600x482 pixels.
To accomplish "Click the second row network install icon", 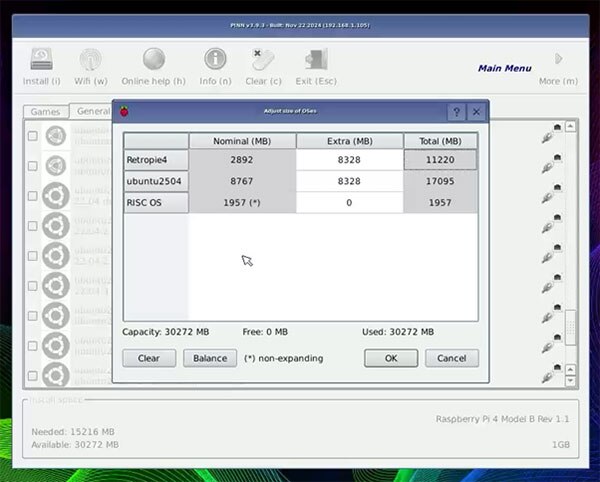I will click(x=551, y=163).
